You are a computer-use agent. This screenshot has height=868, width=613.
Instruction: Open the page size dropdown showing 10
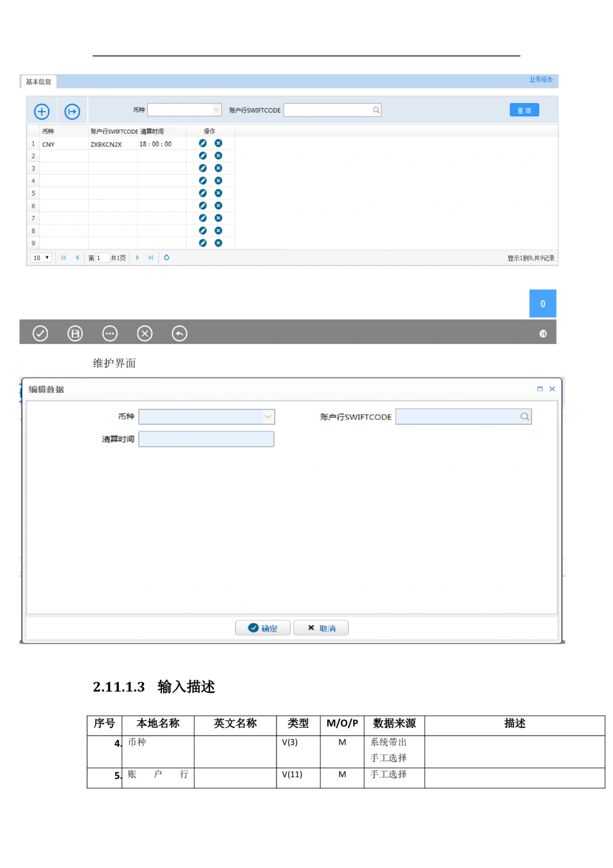[x=40, y=258]
